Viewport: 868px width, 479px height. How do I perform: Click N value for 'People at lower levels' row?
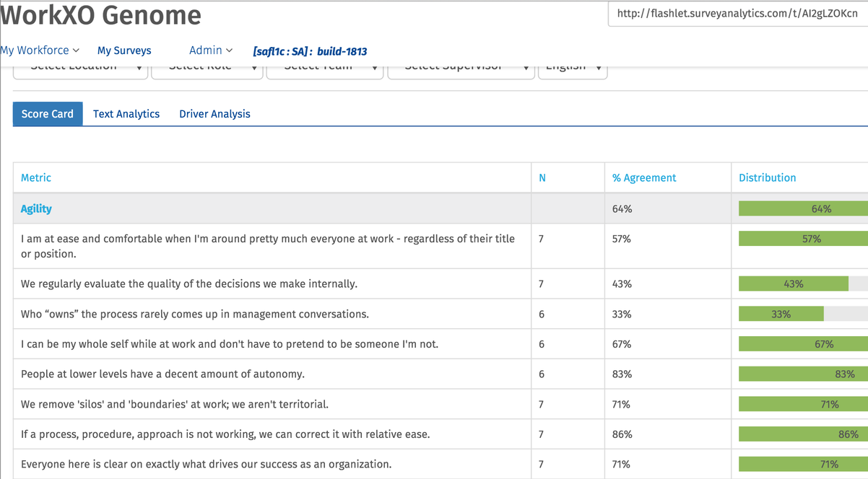tap(542, 374)
